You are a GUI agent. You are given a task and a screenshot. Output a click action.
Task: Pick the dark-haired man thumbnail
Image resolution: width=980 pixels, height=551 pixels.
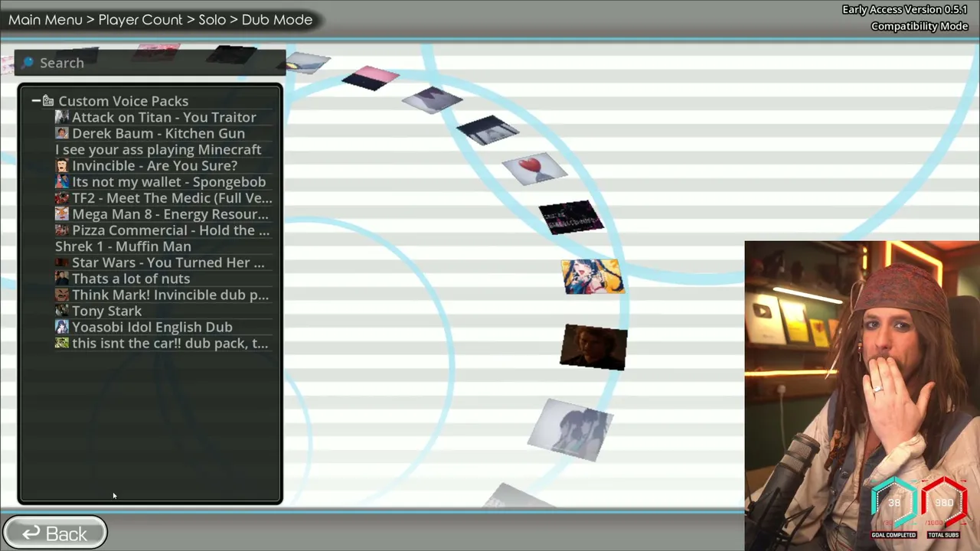(x=593, y=347)
